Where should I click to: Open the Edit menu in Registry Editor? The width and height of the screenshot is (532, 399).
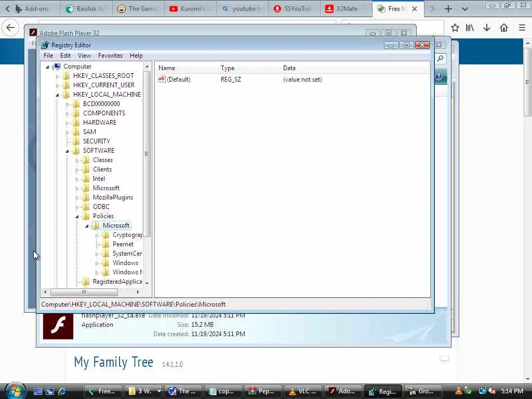[x=65, y=55]
